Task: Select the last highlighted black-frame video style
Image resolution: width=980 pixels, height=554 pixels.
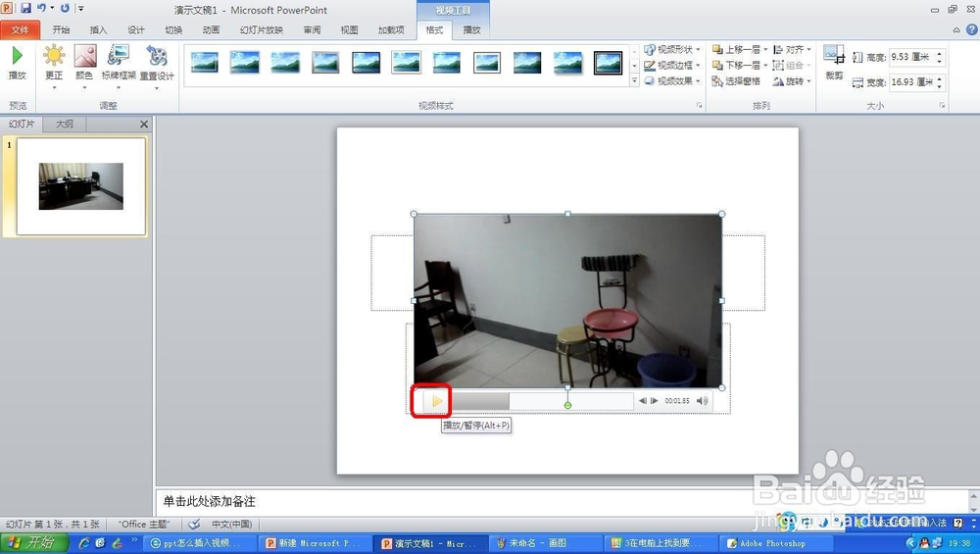Action: point(608,63)
